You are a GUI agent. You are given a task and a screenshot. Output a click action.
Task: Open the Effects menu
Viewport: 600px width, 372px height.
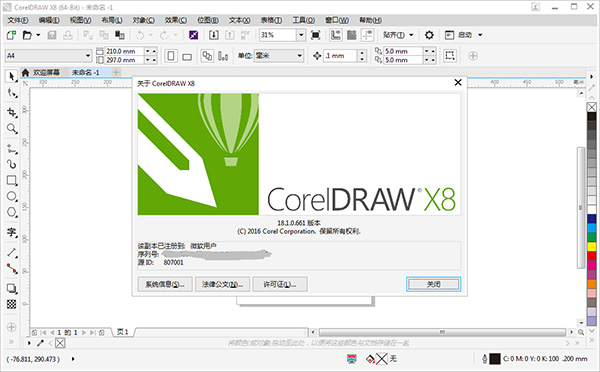(176, 20)
